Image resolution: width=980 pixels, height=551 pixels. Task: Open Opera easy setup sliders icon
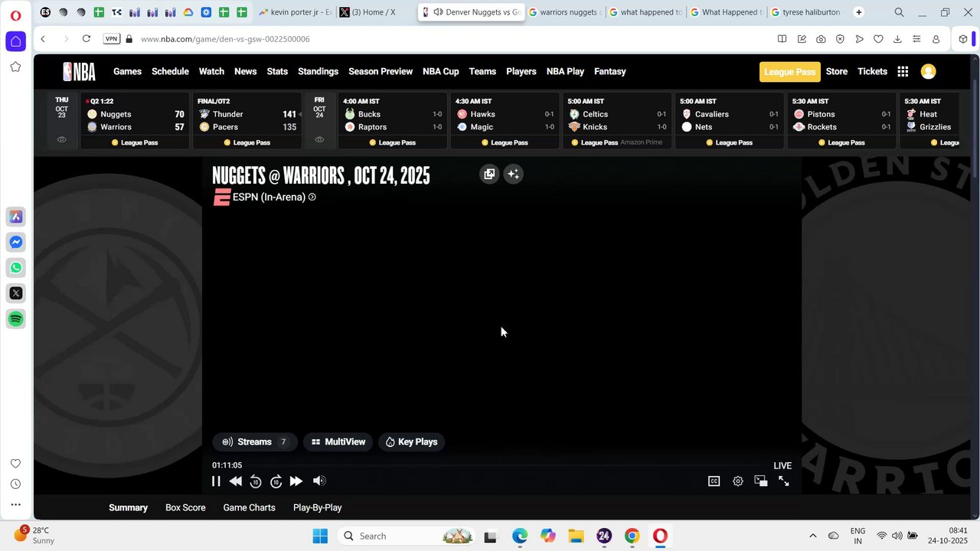[916, 39]
